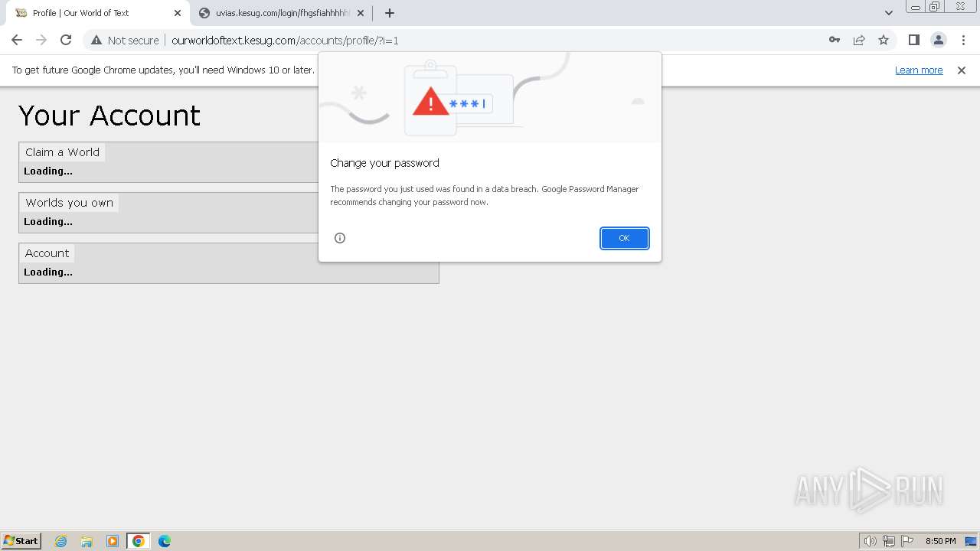
Task: Reload the page with the refresh icon
Action: click(66, 40)
